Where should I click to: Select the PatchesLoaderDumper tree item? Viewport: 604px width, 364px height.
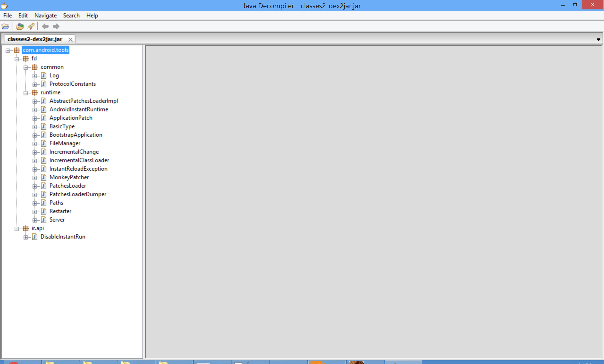(x=78, y=194)
